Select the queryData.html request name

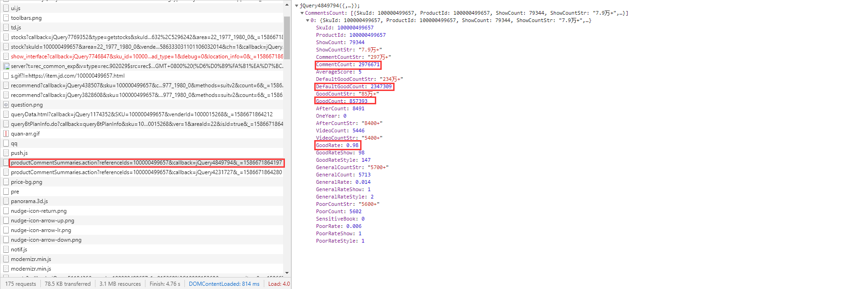(142, 114)
